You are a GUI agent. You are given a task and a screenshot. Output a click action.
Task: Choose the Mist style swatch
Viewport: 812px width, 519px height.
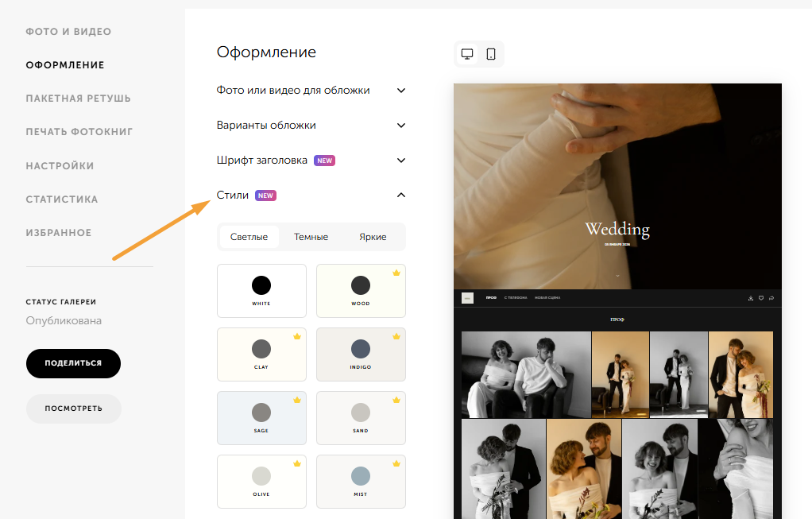click(x=361, y=482)
